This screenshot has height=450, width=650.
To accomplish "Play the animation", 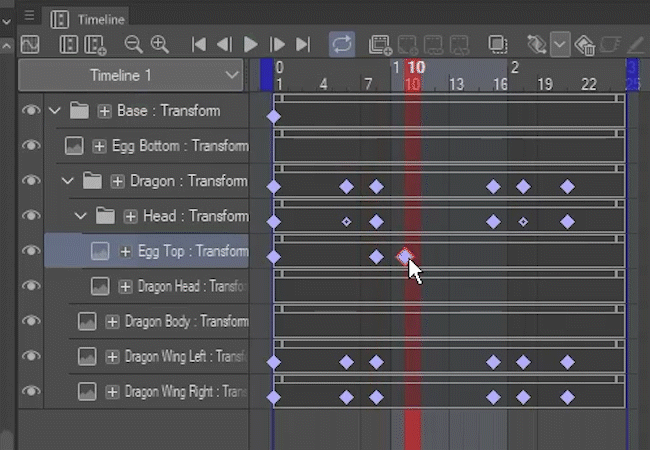I will tap(250, 44).
